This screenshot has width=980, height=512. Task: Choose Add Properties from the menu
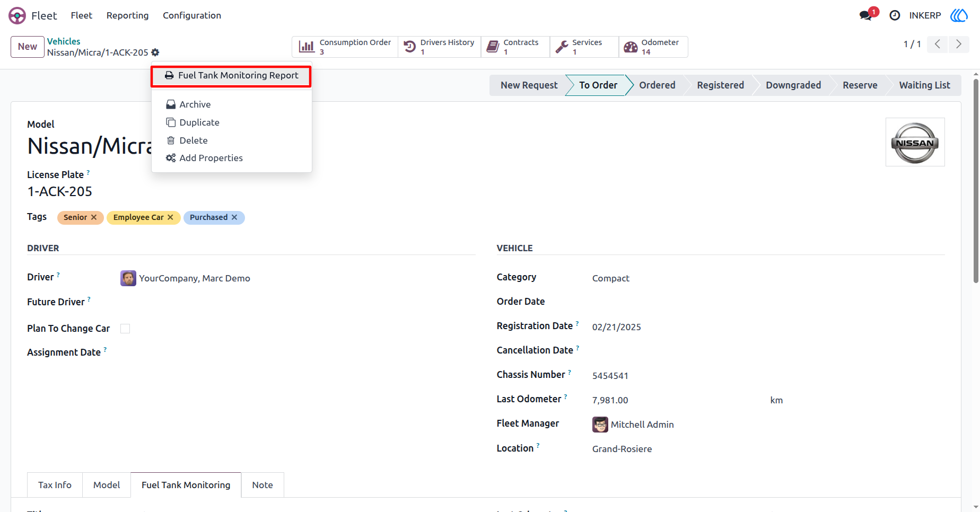point(231,158)
